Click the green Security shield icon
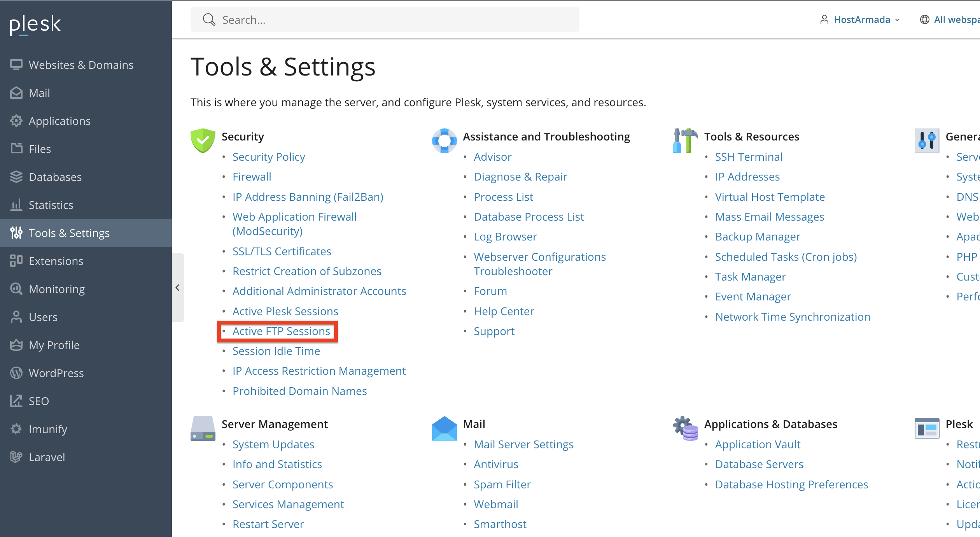 [x=203, y=140]
